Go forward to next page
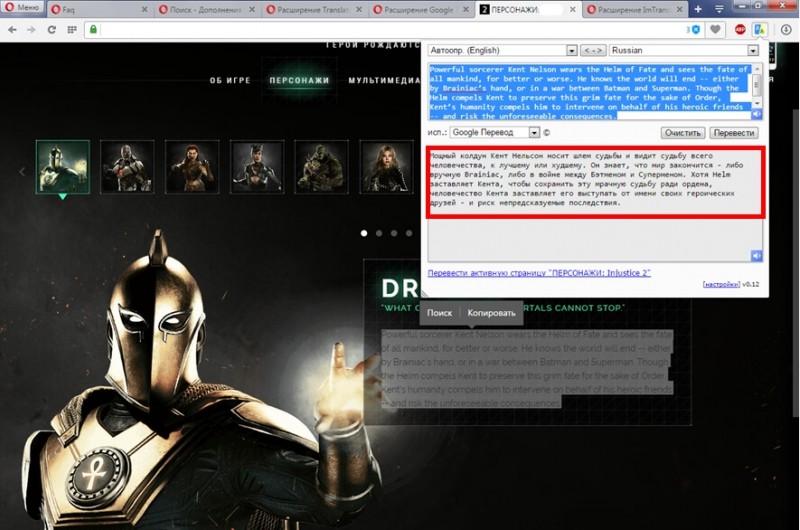800x530 pixels. (32, 30)
